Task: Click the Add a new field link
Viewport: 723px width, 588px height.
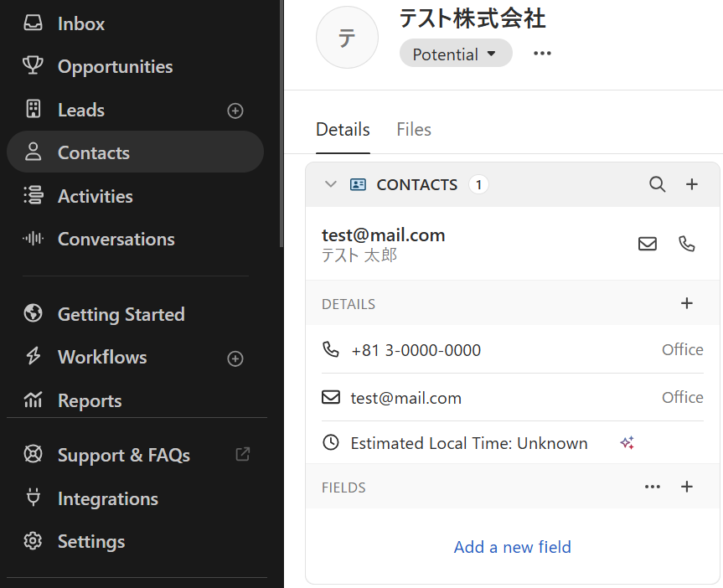Action: [x=512, y=547]
